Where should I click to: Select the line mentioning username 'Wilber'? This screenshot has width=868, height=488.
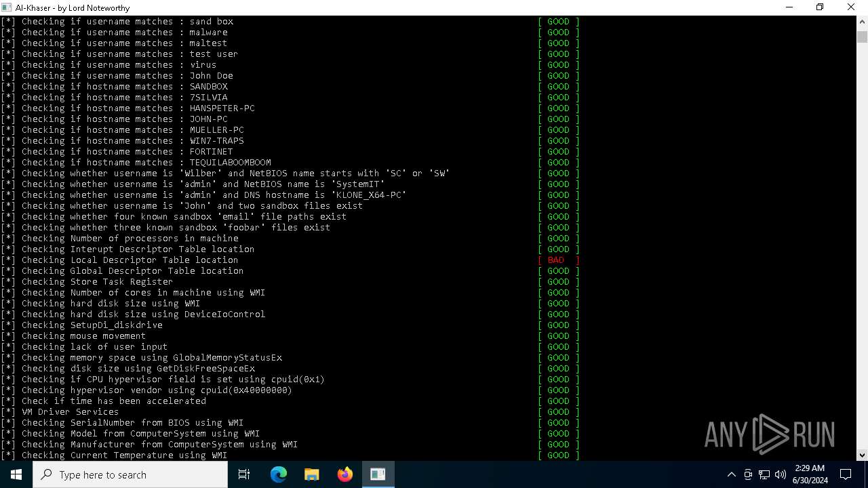click(x=225, y=173)
